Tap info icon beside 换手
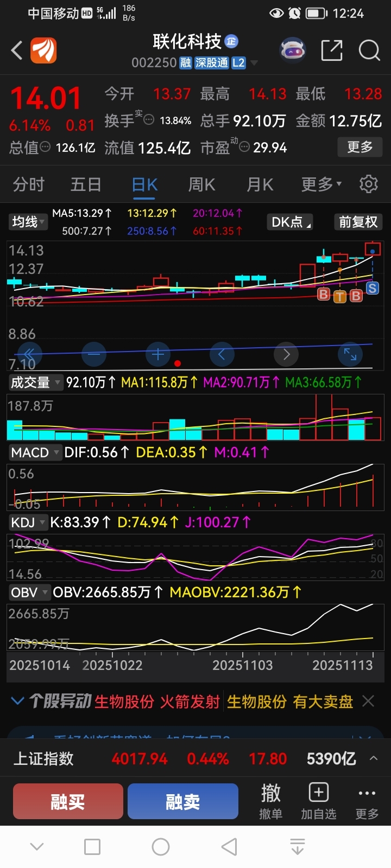This screenshot has height=868, width=391. [x=148, y=120]
